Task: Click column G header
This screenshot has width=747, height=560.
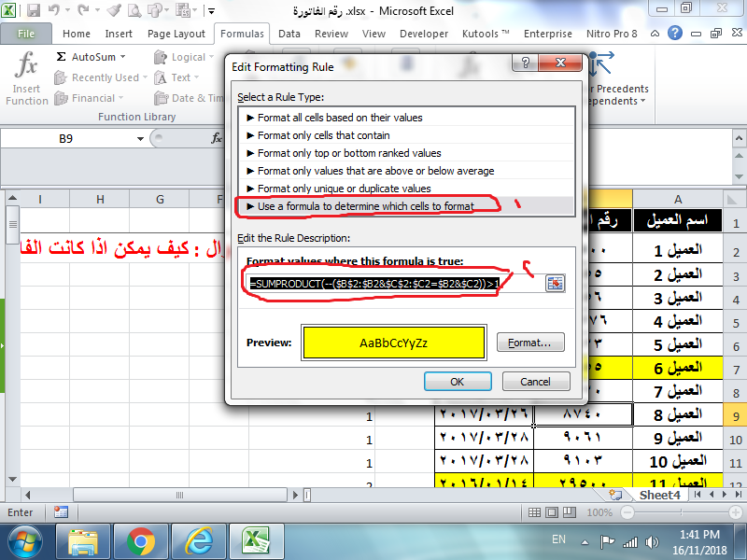Action: pos(160,199)
